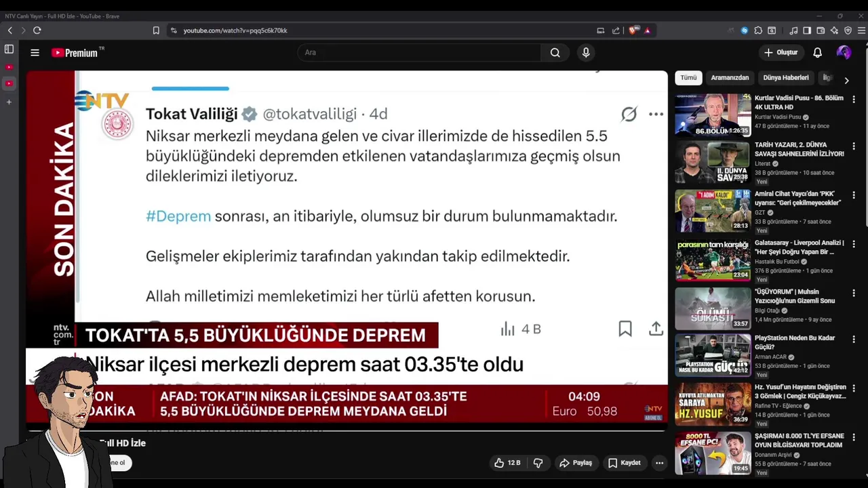The width and height of the screenshot is (868, 488).
Task: Open the Brave VPN shield icon
Action: pos(848,30)
